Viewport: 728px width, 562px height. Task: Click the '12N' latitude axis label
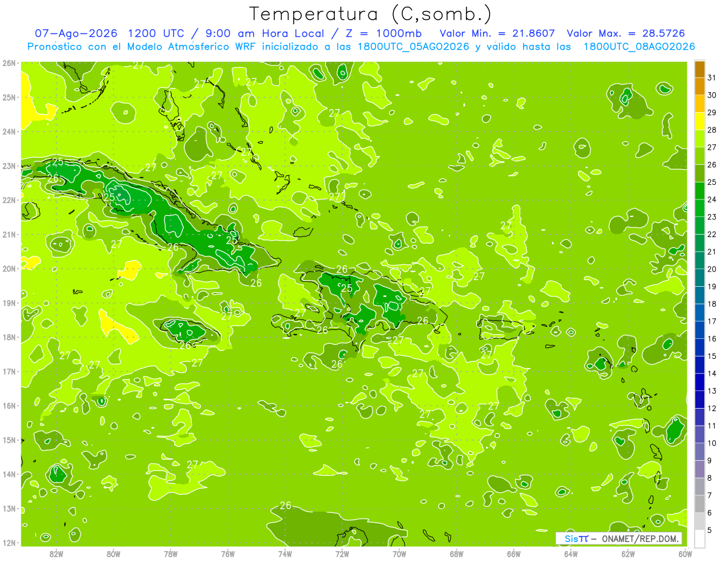click(x=8, y=543)
